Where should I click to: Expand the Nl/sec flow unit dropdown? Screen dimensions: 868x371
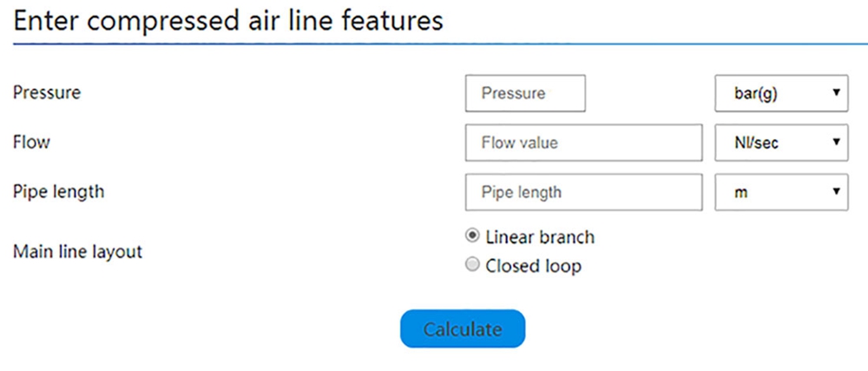point(780,142)
